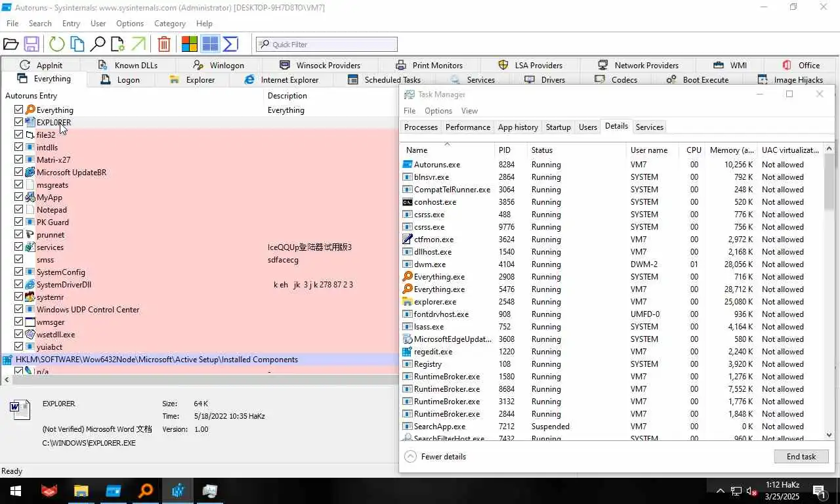Switch to the Winlogon tab
The width and height of the screenshot is (840, 504).
219,65
